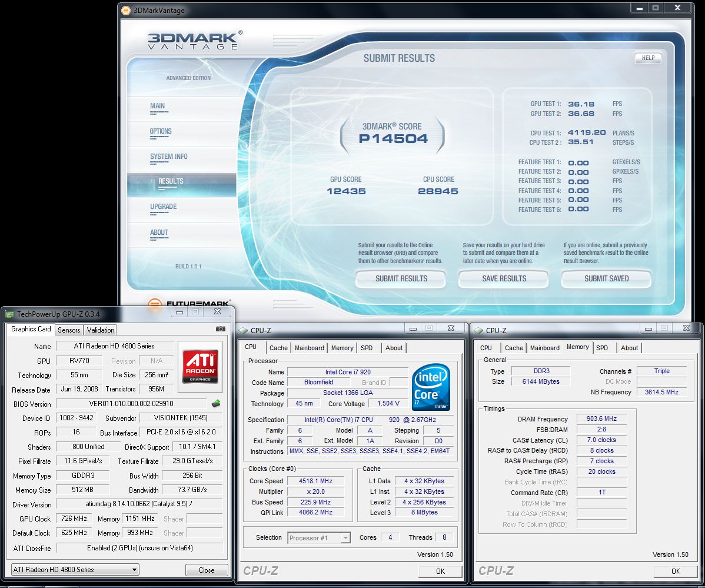Click the BIOS save chip icon in GPU-Z
Screen dimensions: 705x588
point(216,404)
